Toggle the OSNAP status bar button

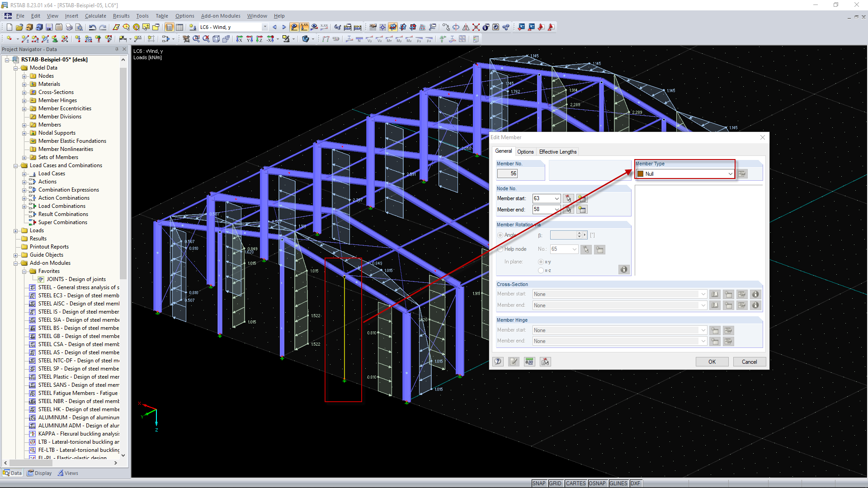pos(597,483)
